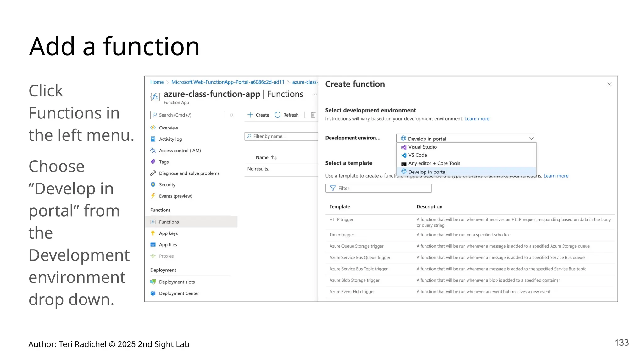Image resolution: width=644 pixels, height=362 pixels.
Task: Click the Visual Studio icon in dropdown
Action: tap(404, 147)
